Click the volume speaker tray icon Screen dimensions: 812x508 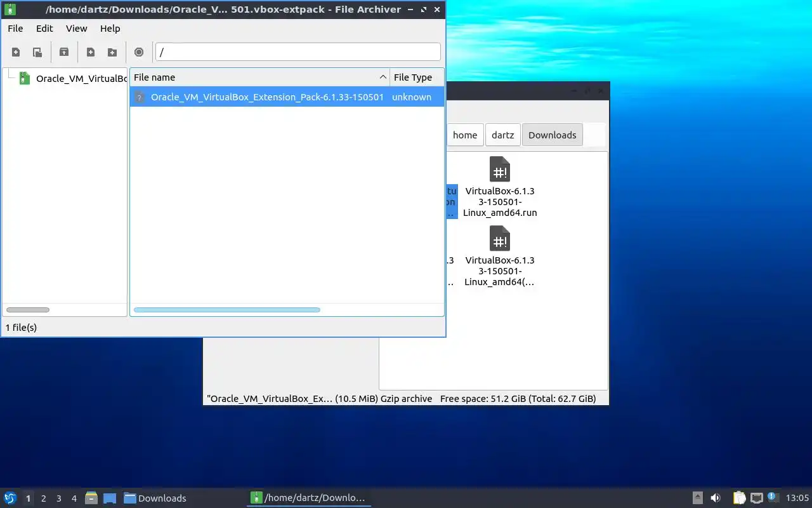tap(715, 498)
